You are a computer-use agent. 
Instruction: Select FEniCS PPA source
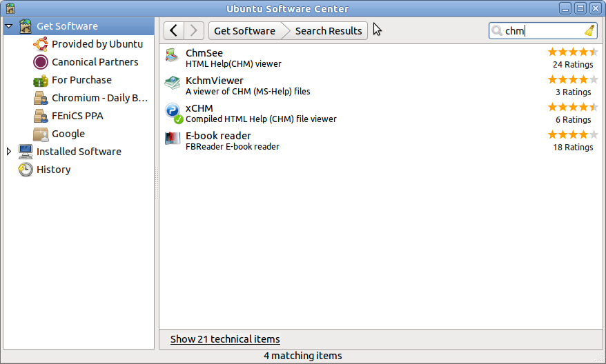click(77, 116)
